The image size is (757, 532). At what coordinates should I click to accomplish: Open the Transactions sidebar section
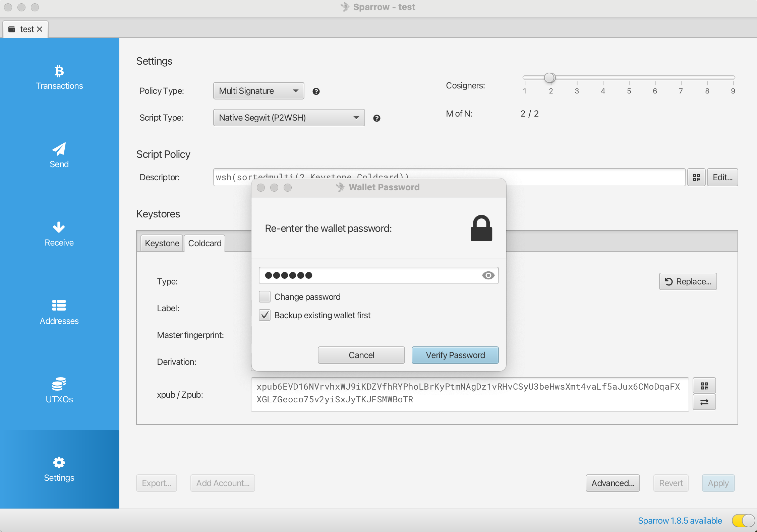pos(59,78)
